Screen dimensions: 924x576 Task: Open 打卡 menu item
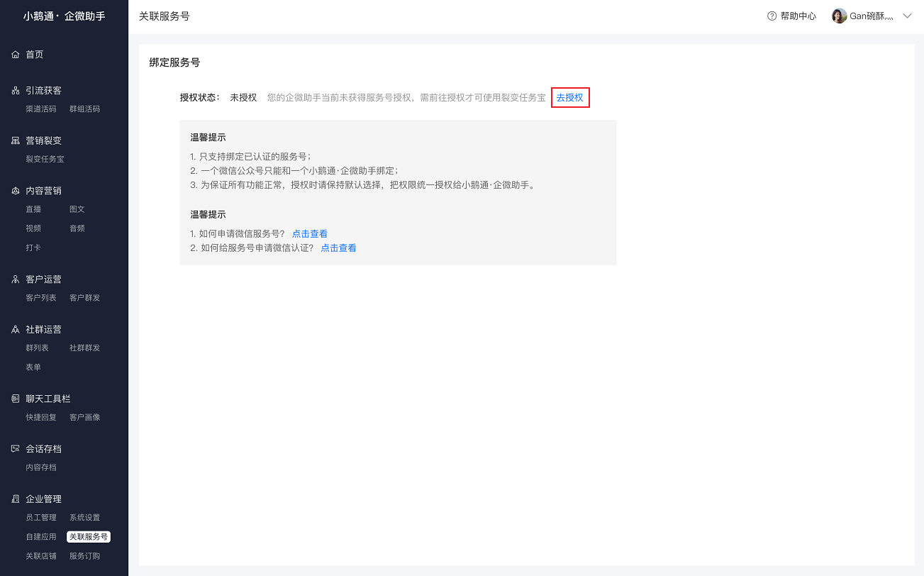click(33, 248)
